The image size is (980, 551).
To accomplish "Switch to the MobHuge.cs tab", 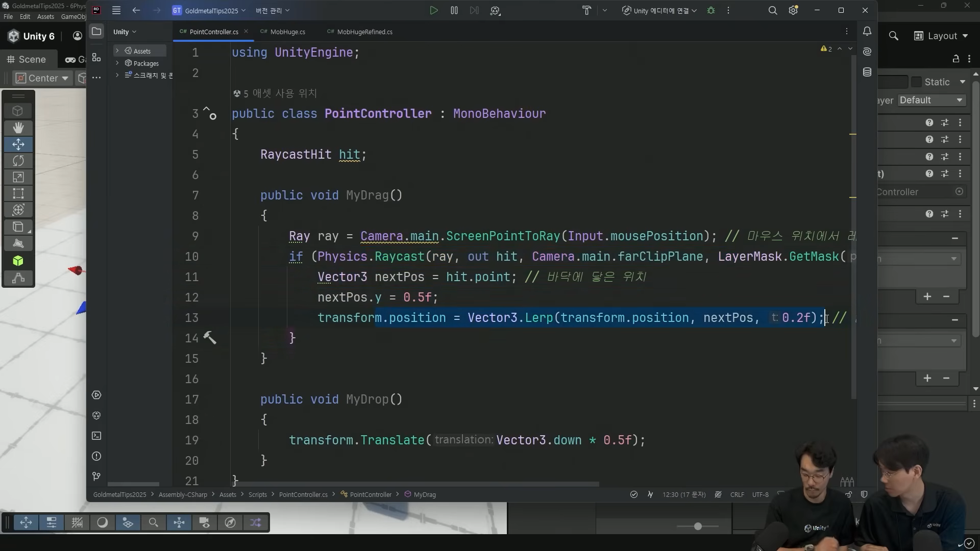I will pyautogui.click(x=287, y=32).
